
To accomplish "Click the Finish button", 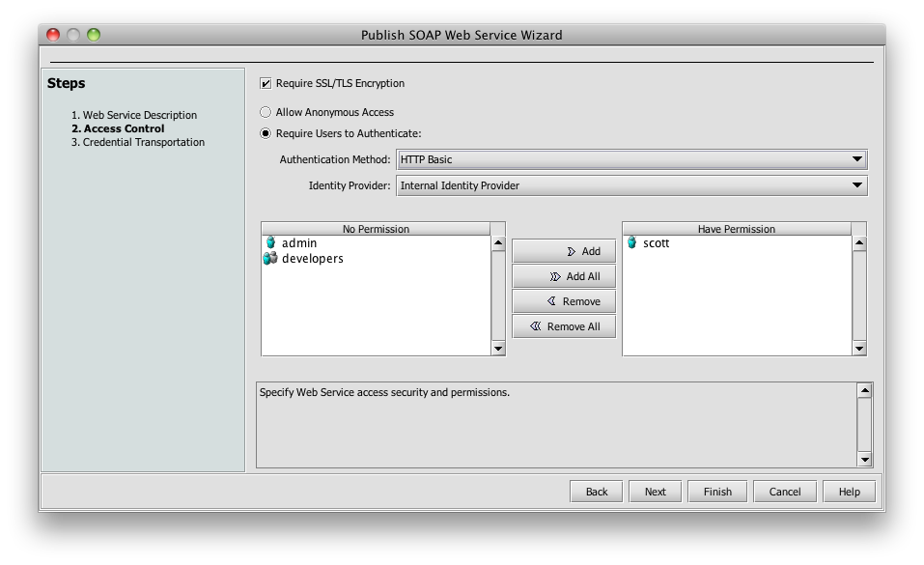I will coord(717,492).
